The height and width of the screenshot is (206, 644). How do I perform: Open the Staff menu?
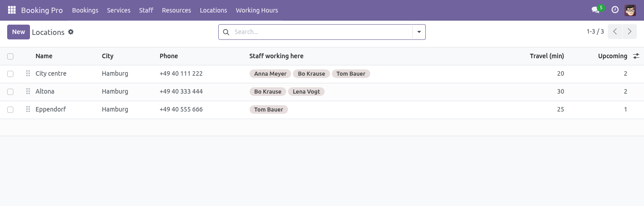click(x=146, y=10)
